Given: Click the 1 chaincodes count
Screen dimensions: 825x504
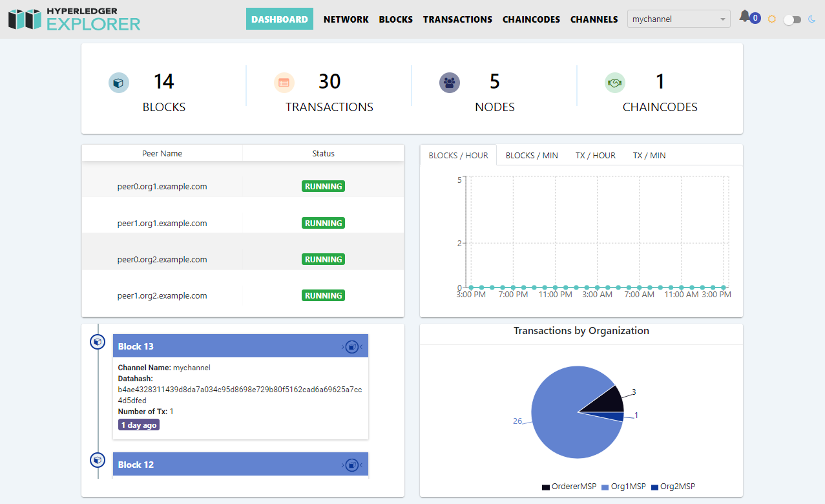Looking at the screenshot, I should (x=660, y=81).
